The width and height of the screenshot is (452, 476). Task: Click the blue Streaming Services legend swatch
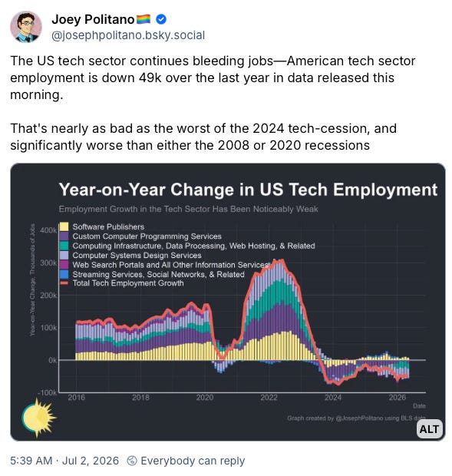[64, 274]
